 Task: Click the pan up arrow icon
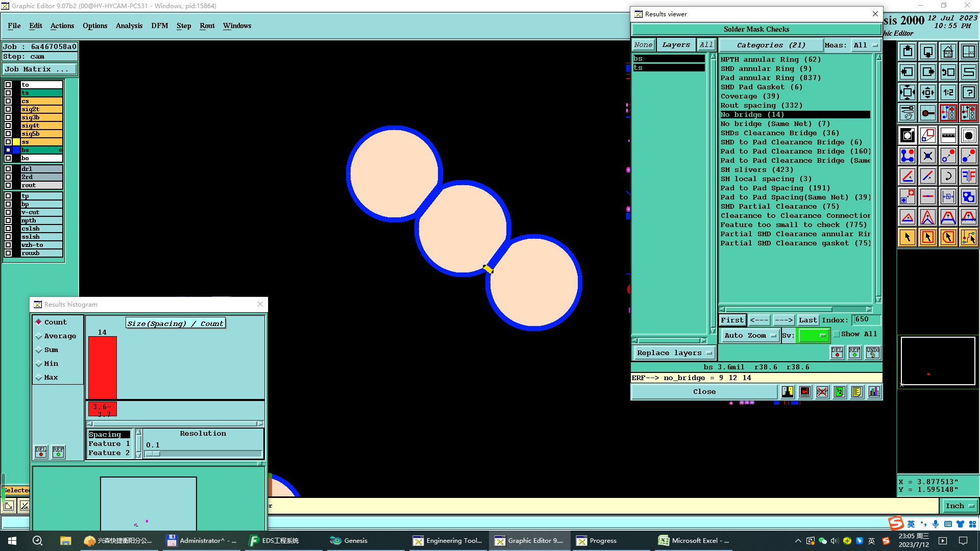point(907,52)
